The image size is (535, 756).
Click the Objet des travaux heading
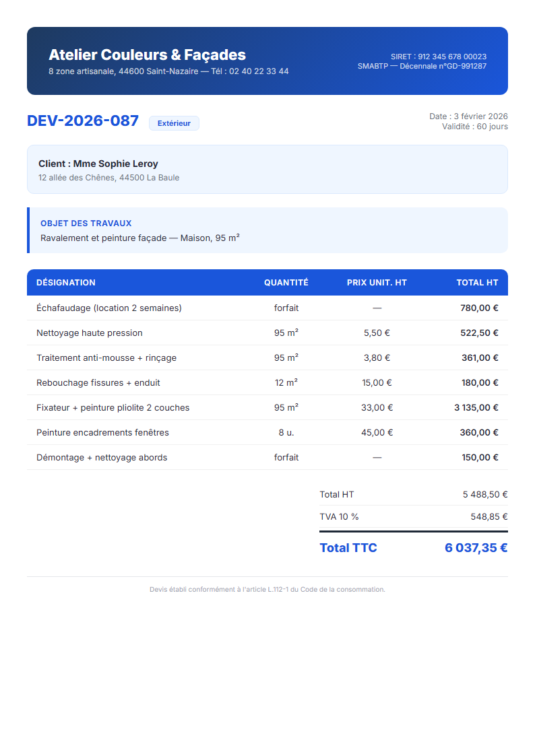(x=86, y=223)
